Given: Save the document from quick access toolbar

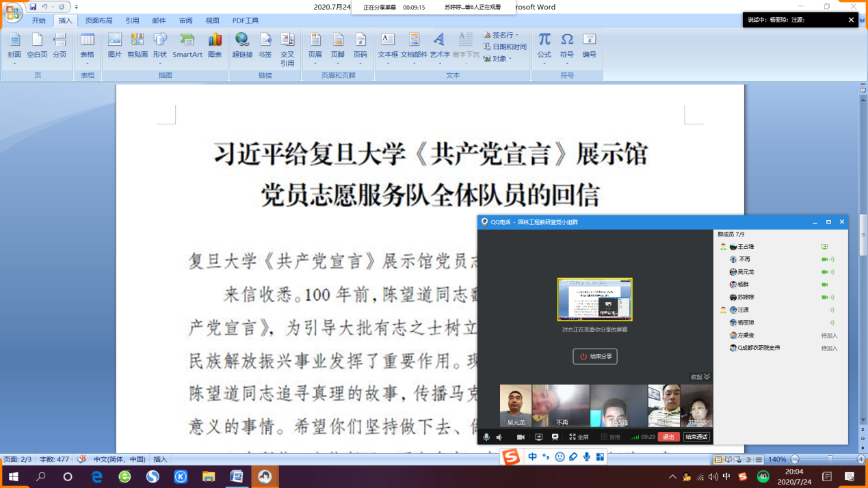Looking at the screenshot, I should (x=33, y=7).
